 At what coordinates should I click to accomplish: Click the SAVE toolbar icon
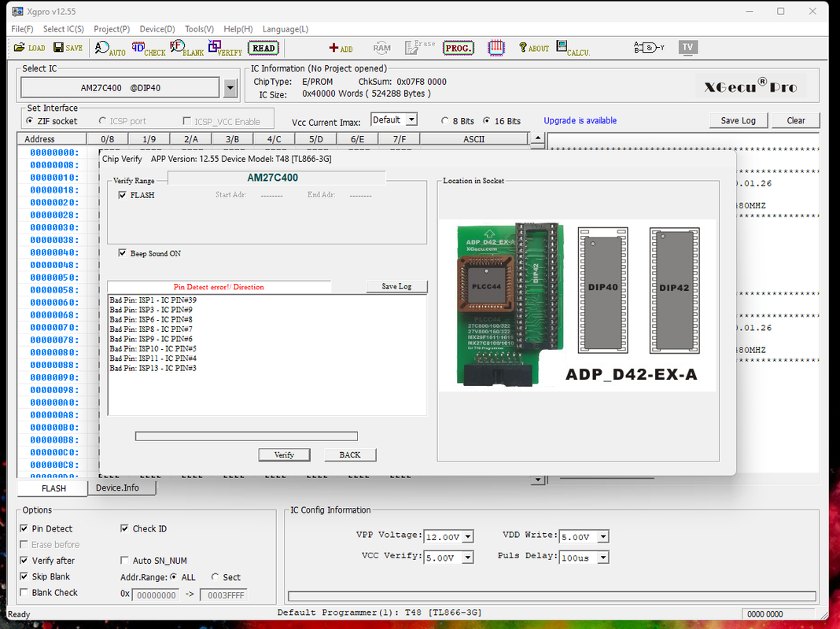click(68, 48)
